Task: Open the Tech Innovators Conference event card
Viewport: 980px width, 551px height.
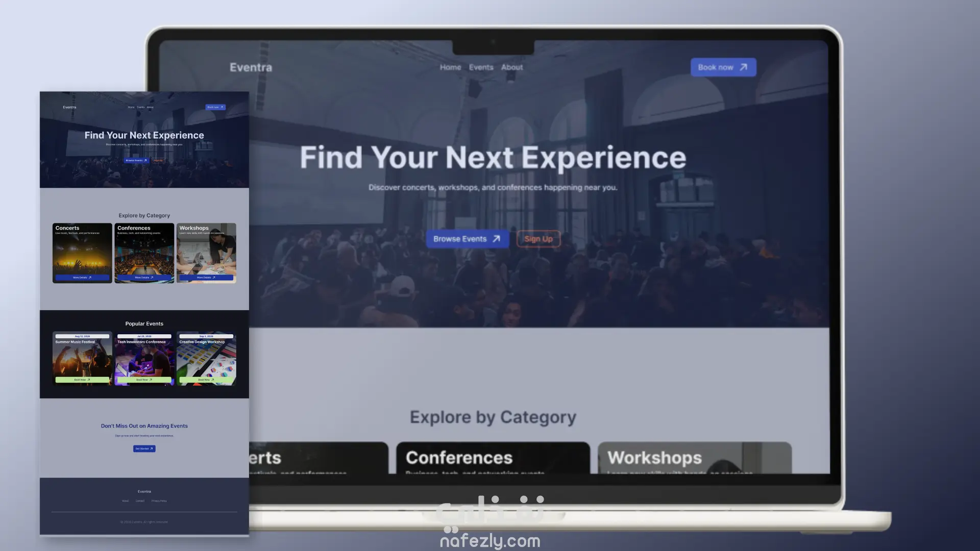Action: [144, 358]
